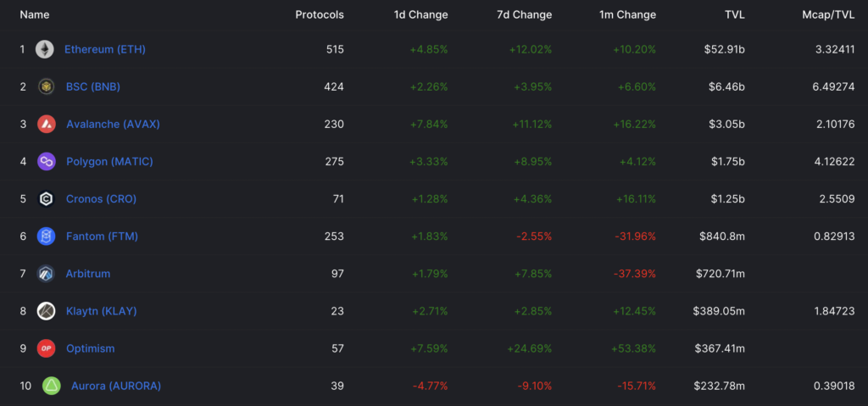868x406 pixels.
Task: Sort table by TVL column header
Action: tap(733, 14)
